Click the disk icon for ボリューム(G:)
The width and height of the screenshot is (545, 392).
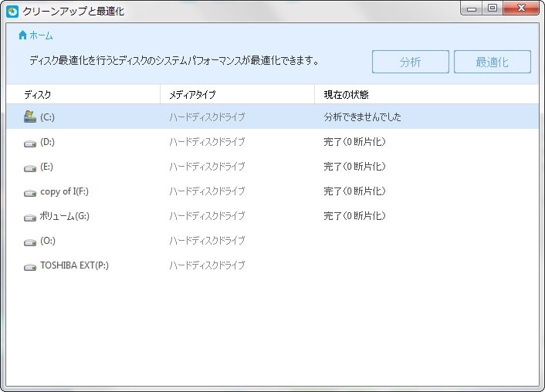(30, 217)
